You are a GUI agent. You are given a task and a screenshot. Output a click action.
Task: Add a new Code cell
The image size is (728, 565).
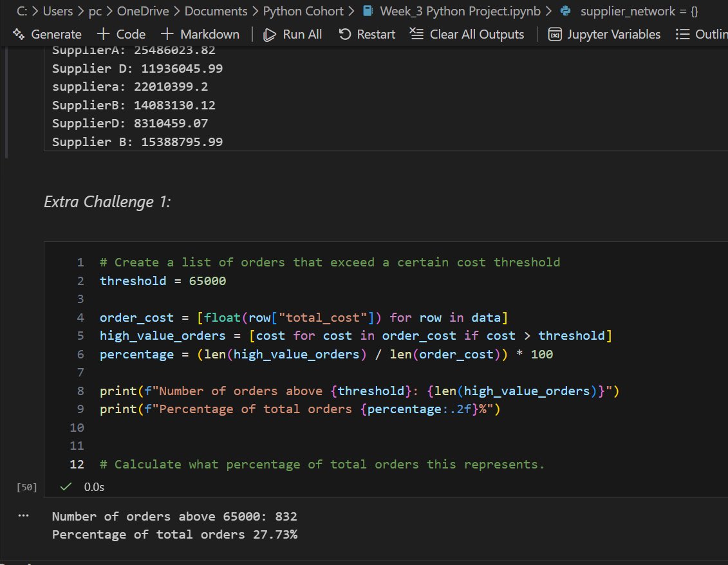pos(121,34)
